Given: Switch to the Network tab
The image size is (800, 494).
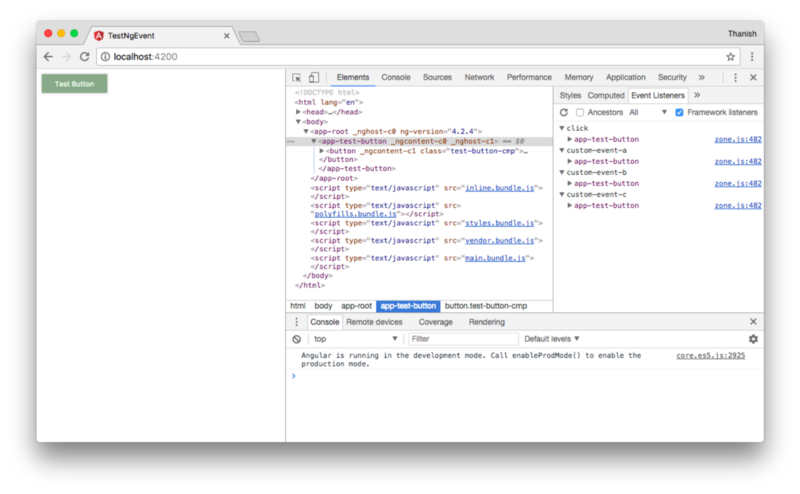Looking at the screenshot, I should tap(479, 77).
